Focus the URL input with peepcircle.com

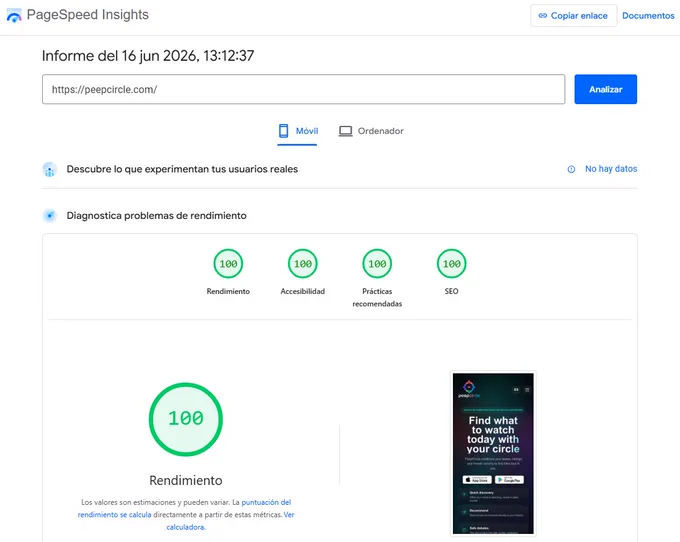[x=304, y=89]
